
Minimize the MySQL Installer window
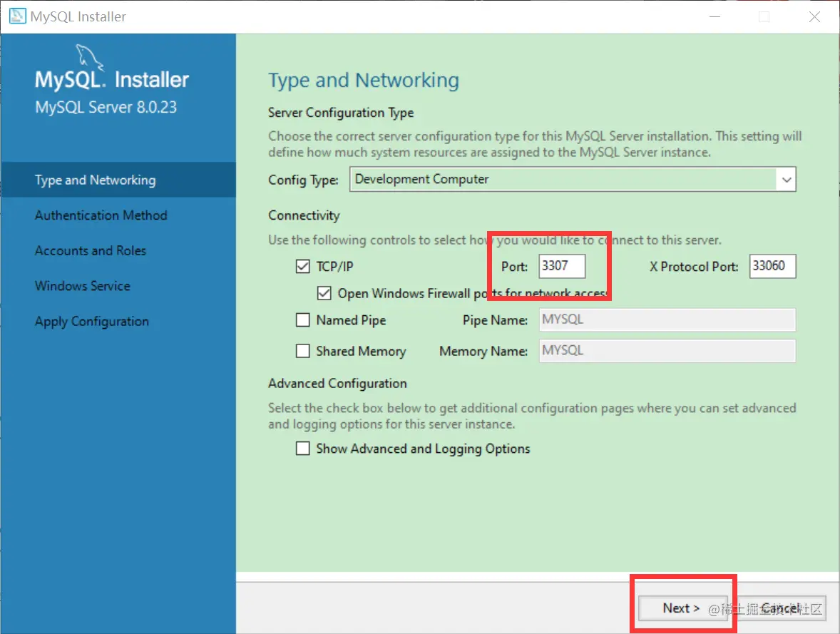click(x=714, y=16)
